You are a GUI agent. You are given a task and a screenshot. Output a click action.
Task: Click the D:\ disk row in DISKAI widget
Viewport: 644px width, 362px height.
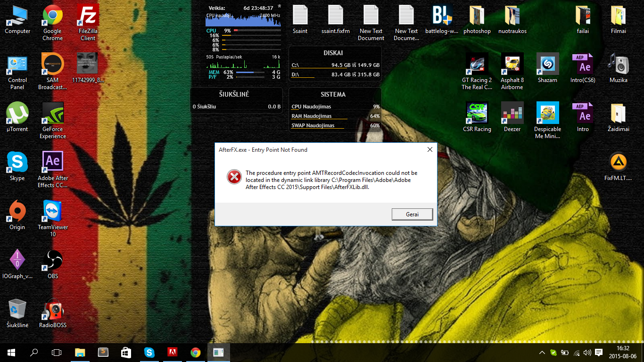(x=335, y=74)
